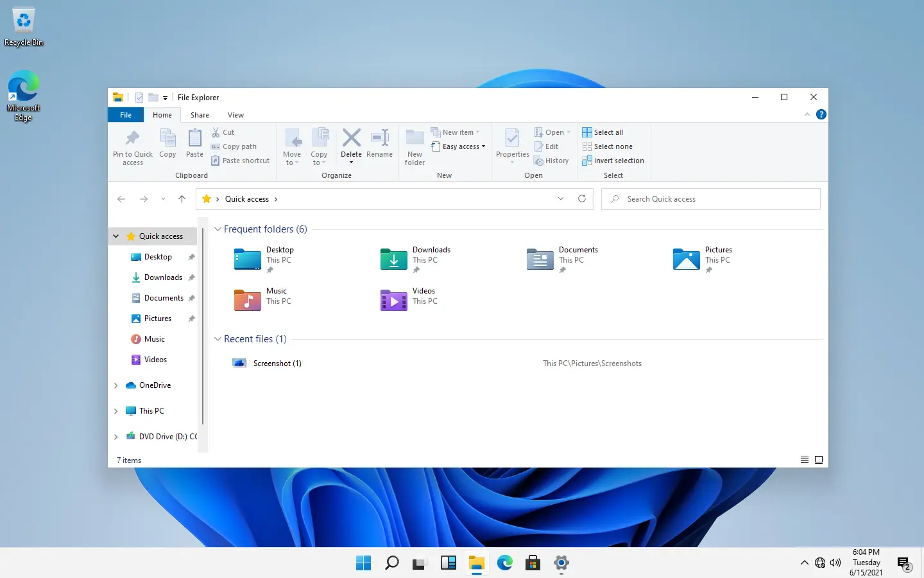Switch to View ribbon tab
Image resolution: width=924 pixels, height=578 pixels.
pyautogui.click(x=235, y=115)
